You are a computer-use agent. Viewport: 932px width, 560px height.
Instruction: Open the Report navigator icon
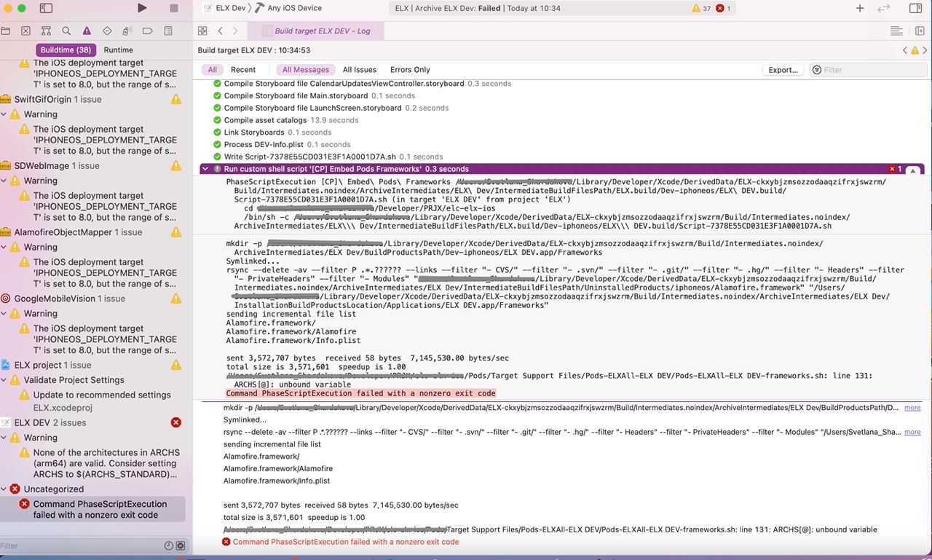tap(168, 31)
